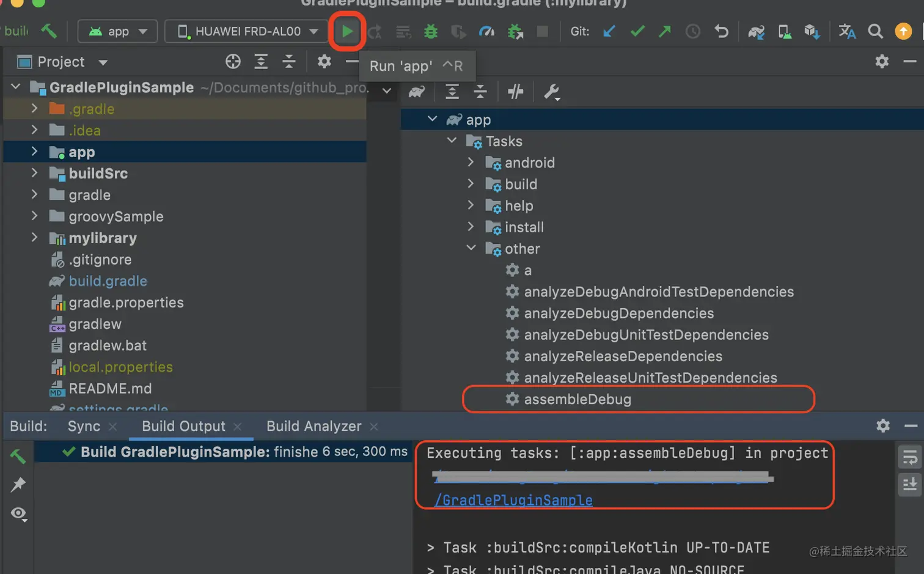Reload Gradle projects elephant icon
The height and width of the screenshot is (574, 924).
click(417, 92)
